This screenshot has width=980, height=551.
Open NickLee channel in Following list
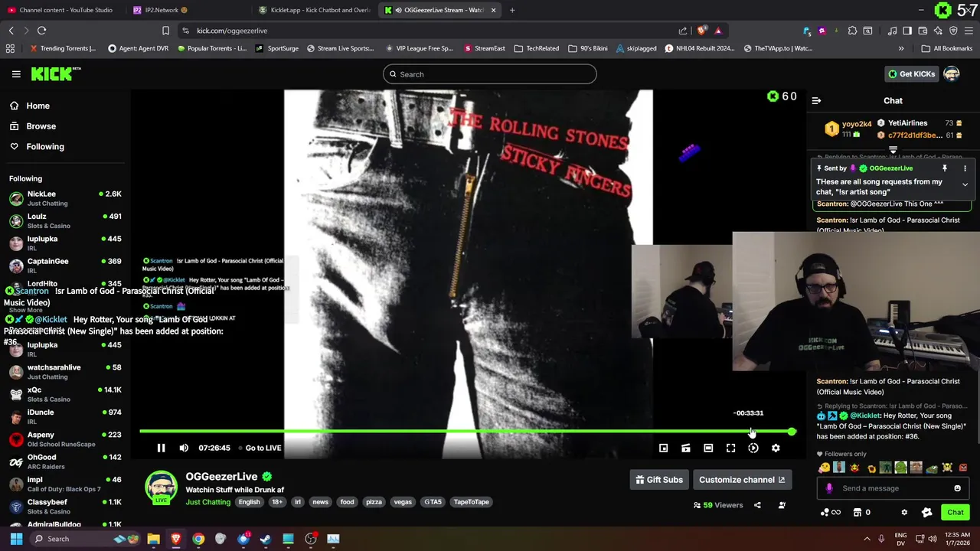pyautogui.click(x=65, y=198)
